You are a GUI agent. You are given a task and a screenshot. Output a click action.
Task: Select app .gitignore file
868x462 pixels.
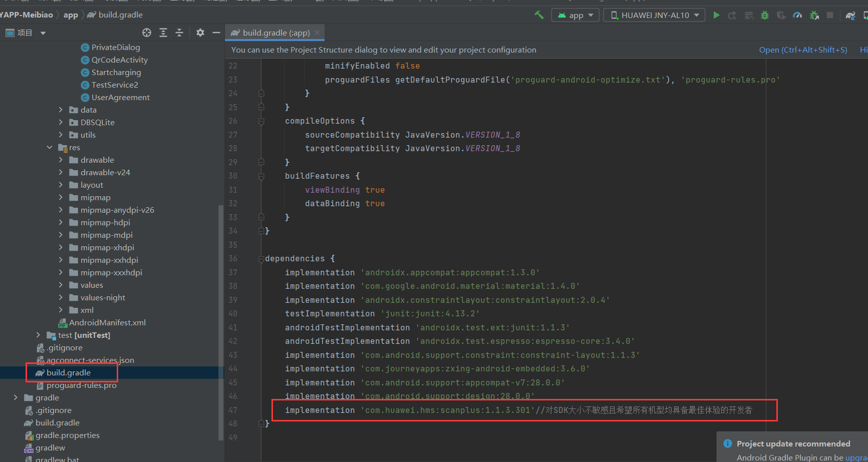[x=65, y=347]
